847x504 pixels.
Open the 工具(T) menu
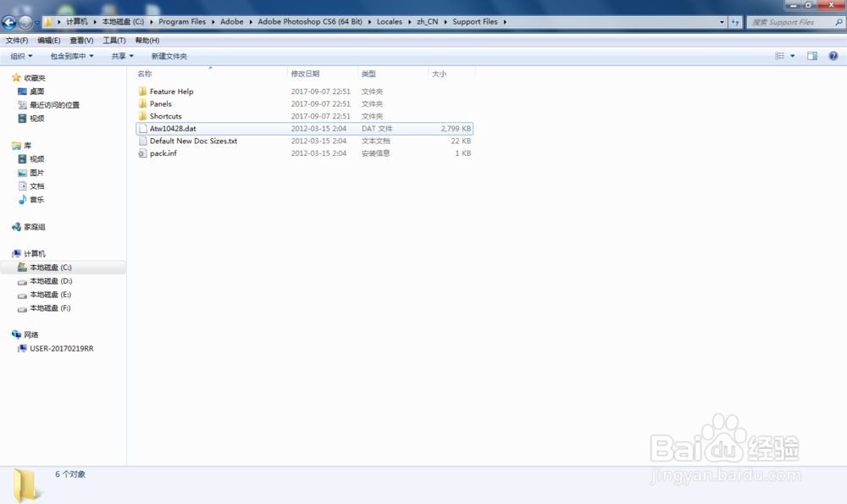[x=114, y=41]
